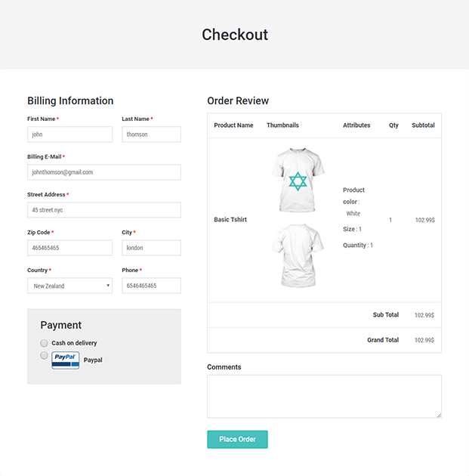Click the Basic Tshirt product name
The image size is (469, 476).
coord(230,220)
